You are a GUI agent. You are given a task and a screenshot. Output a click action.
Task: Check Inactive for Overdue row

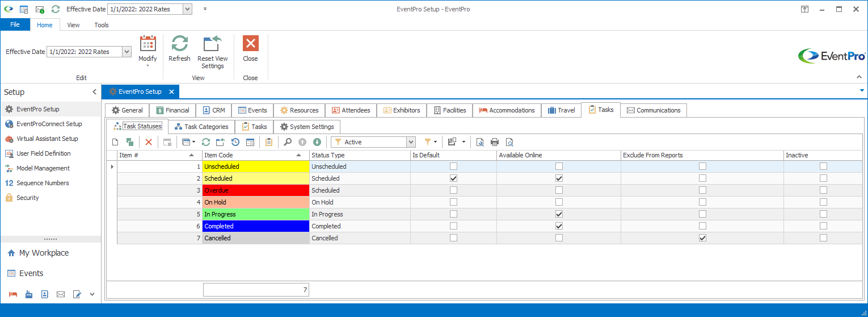823,190
